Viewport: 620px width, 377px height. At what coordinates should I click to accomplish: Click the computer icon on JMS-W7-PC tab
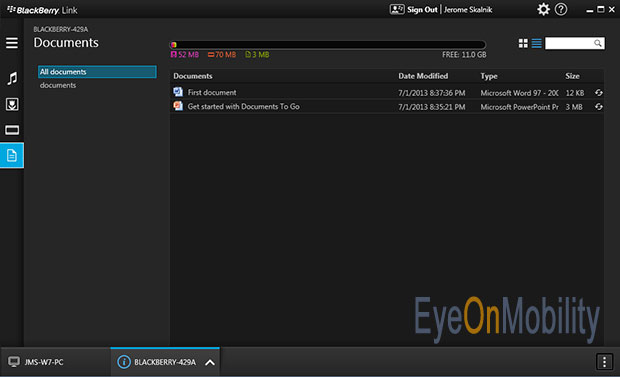pos(14,362)
